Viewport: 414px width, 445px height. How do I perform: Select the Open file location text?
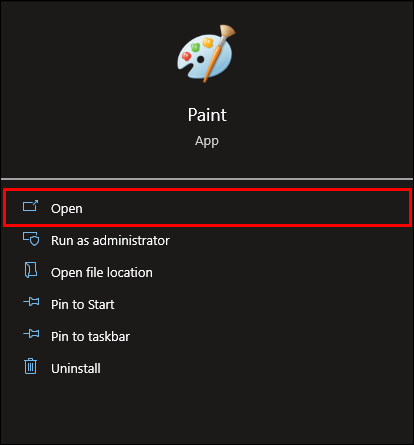pos(102,273)
